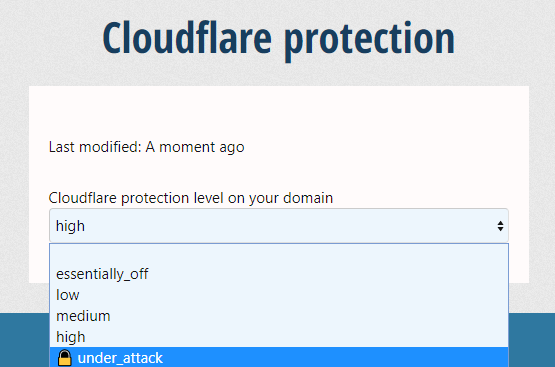
Task: Click the empty white panel above Last modified
Action: coord(279,111)
